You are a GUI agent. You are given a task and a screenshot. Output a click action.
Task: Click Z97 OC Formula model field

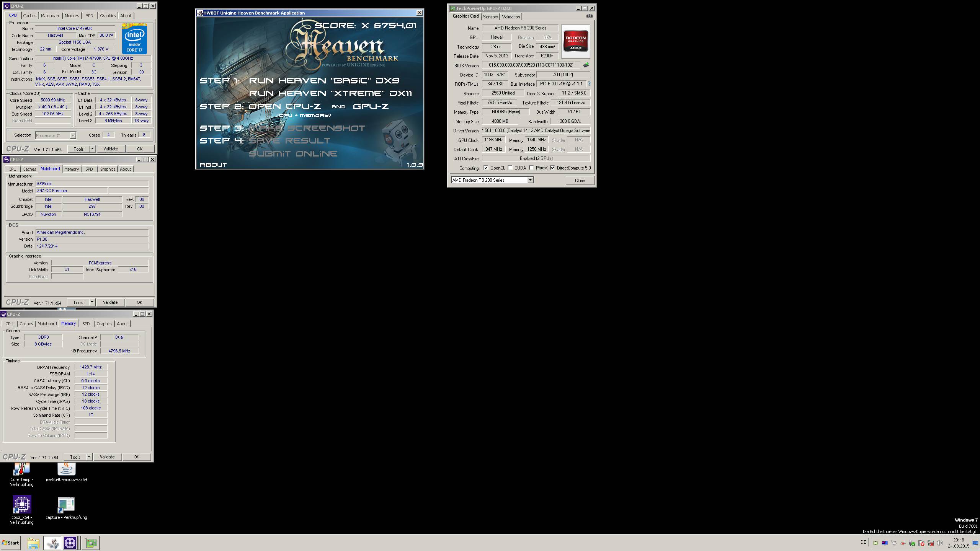(71, 191)
